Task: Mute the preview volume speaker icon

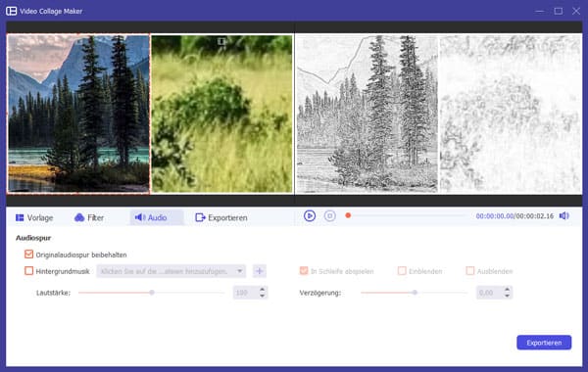Action: pos(564,216)
